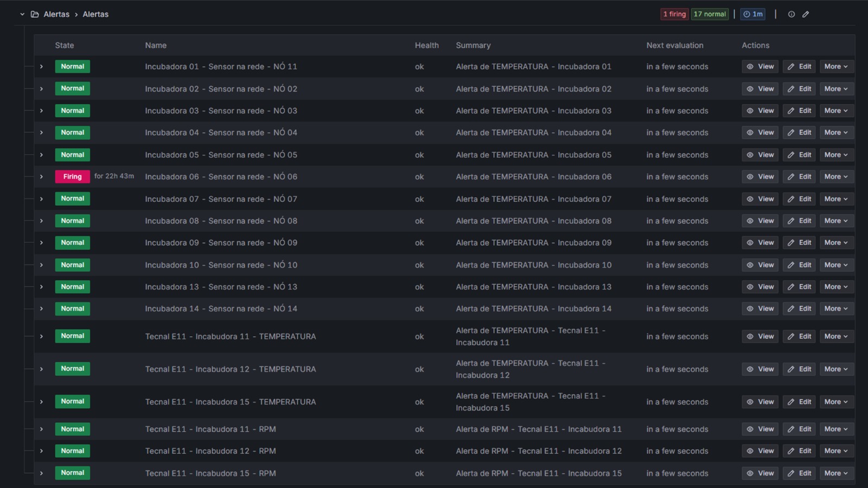Click the folder icon beside Alertas breadcrumb

(35, 14)
